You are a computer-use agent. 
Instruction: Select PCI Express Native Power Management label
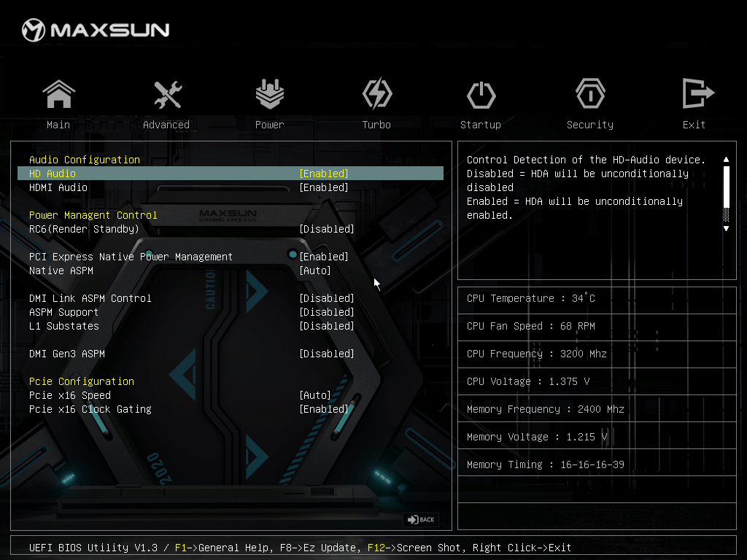(x=131, y=257)
